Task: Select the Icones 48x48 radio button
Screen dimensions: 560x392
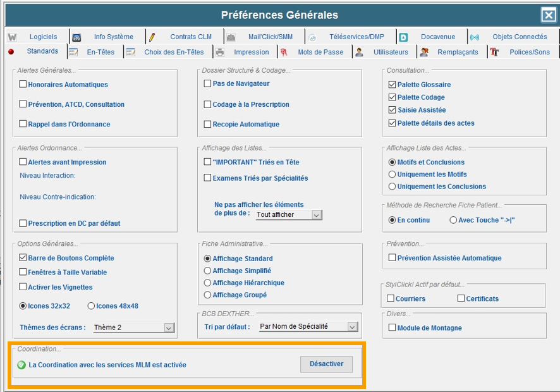Action: coord(92,306)
